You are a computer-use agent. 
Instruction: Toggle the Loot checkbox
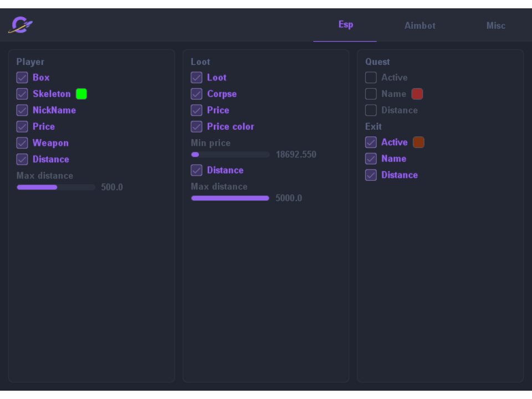click(196, 78)
